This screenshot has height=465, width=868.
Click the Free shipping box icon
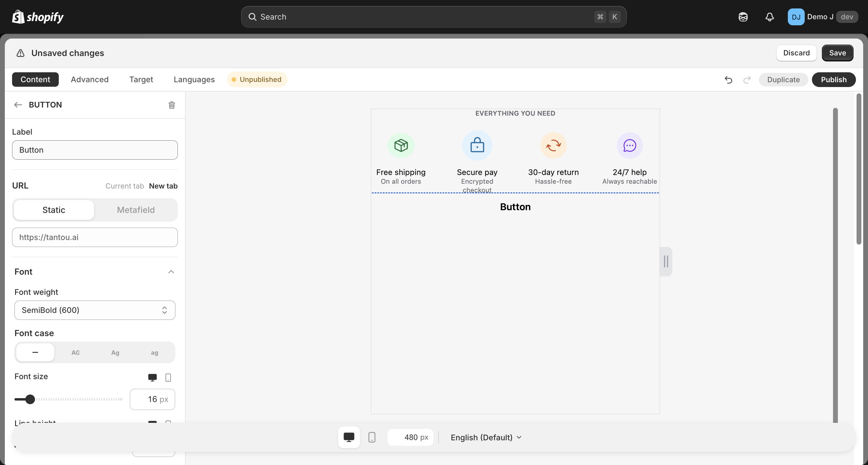401,145
